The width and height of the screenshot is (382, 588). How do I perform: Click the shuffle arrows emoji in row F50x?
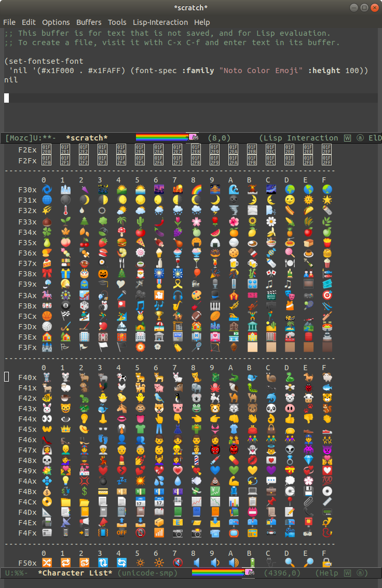tap(47, 563)
